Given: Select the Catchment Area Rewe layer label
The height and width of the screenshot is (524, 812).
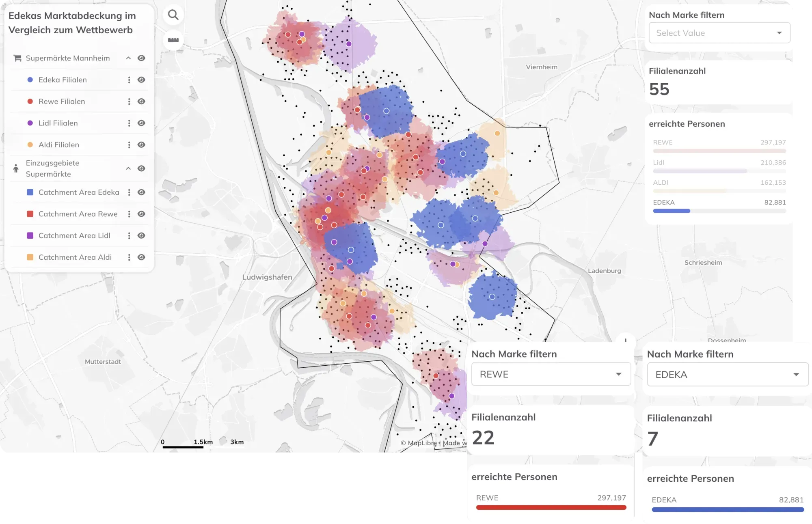Looking at the screenshot, I should coord(78,214).
